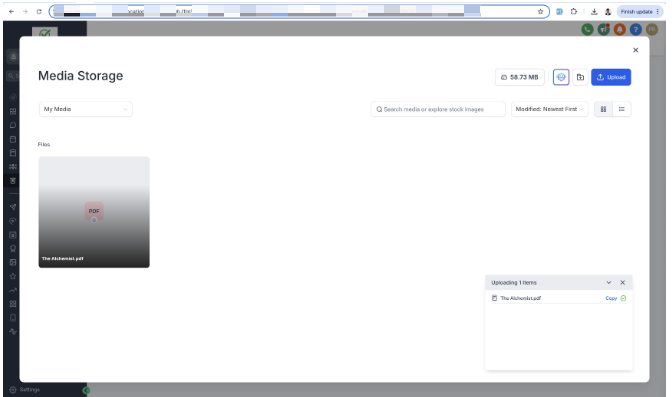Click the 'Files' section label
Screen dimensions: 672x397
pyautogui.click(x=44, y=144)
